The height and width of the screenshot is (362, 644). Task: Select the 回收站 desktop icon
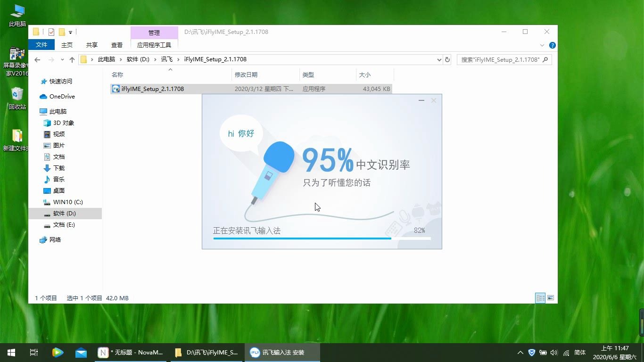pos(17,98)
